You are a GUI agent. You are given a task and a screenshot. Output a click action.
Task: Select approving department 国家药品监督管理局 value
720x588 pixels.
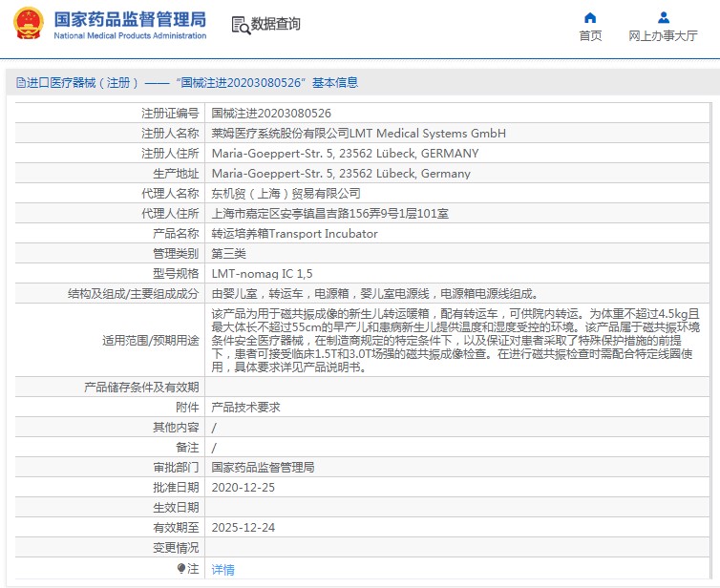263,468
